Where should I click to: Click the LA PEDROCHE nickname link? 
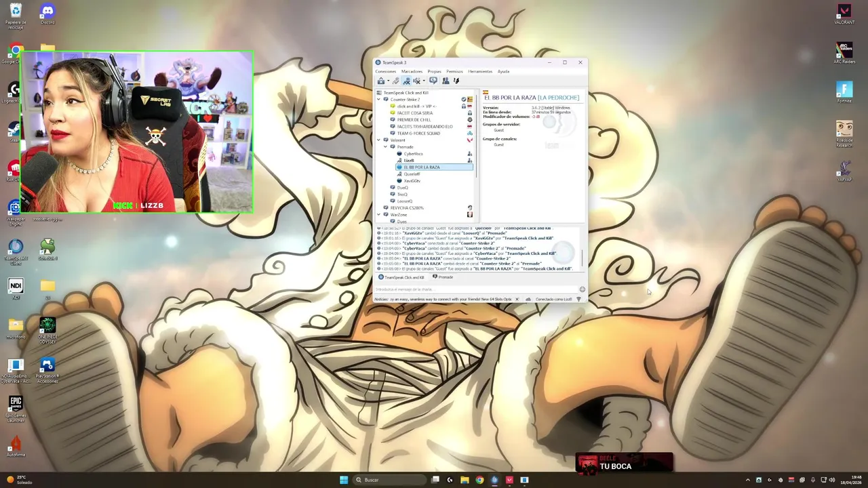coord(559,98)
